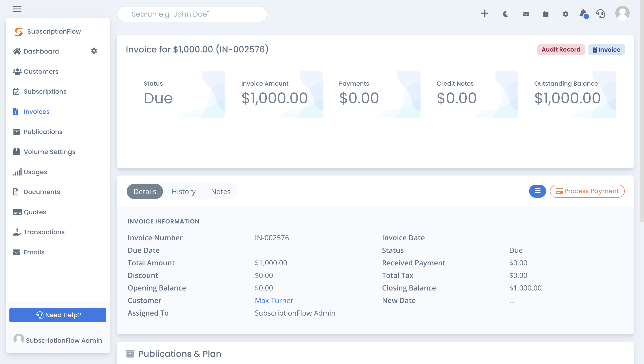644x364 pixels.
Task: Click Closing Balance $1,000.00 value
Action: coord(525,288)
